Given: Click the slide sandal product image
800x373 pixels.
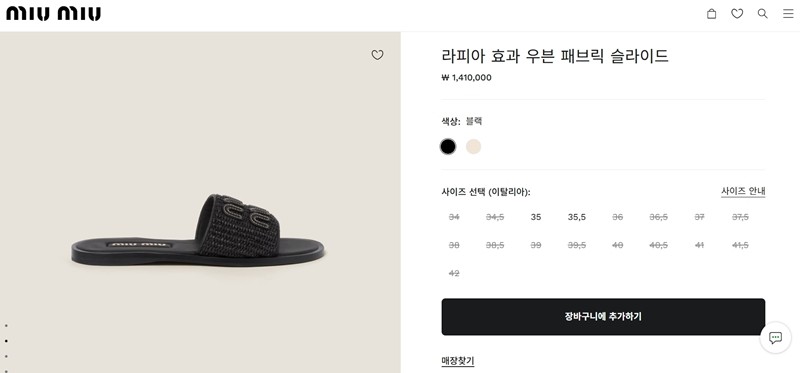Looking at the screenshot, I should click(x=198, y=230).
